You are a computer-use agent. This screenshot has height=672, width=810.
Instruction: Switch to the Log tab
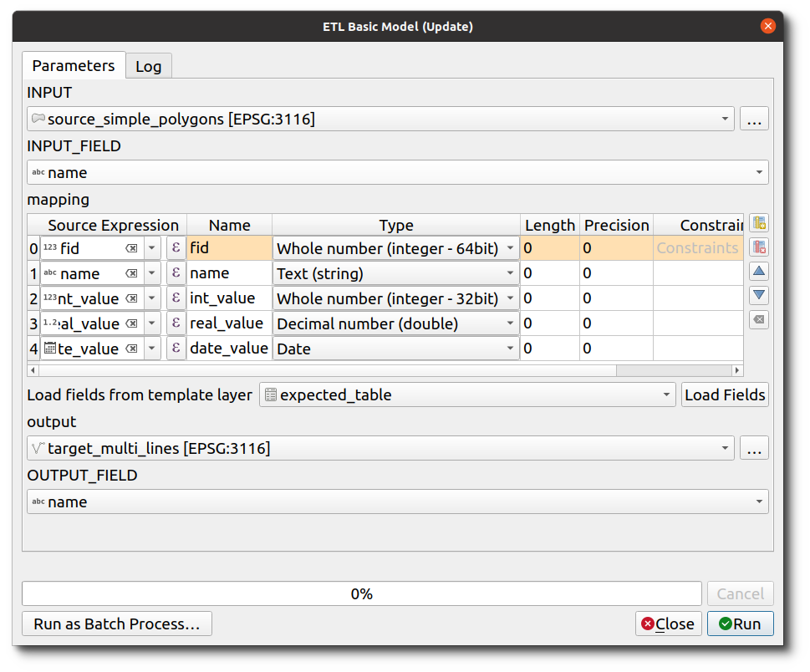pyautogui.click(x=149, y=66)
